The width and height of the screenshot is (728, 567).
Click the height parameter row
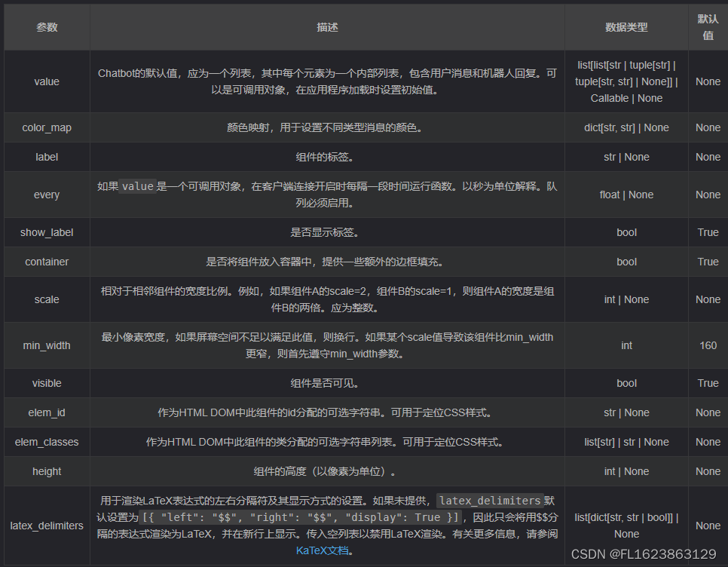click(x=46, y=471)
